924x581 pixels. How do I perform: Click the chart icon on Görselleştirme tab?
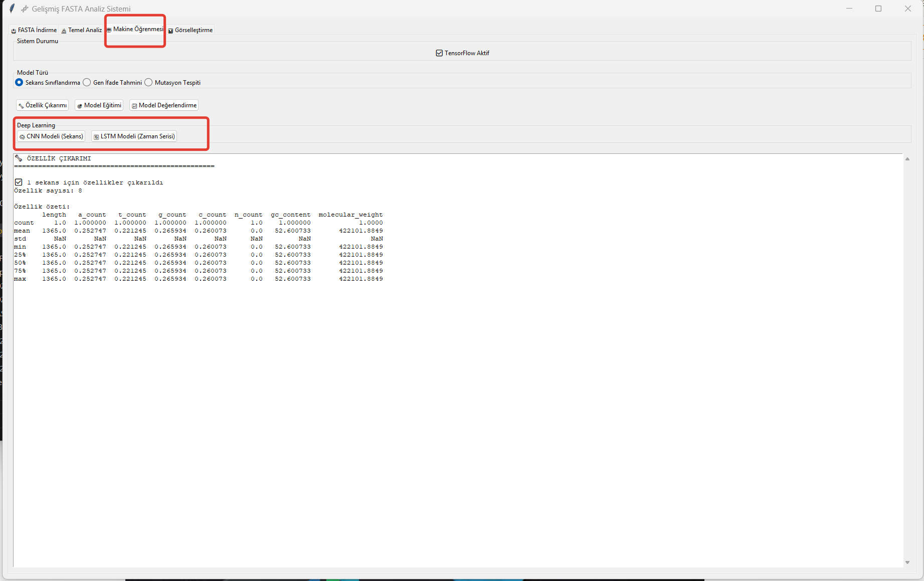click(x=170, y=31)
